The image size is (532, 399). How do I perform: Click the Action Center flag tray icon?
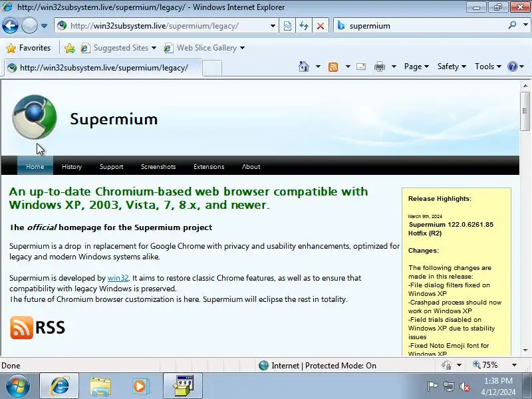point(432,386)
